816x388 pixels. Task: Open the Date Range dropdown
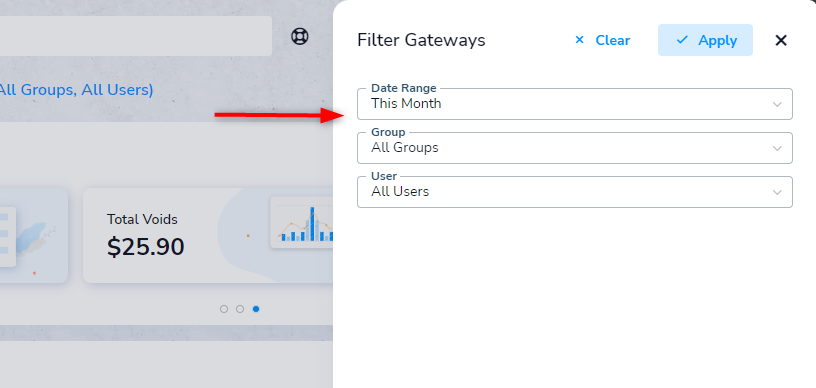point(575,104)
